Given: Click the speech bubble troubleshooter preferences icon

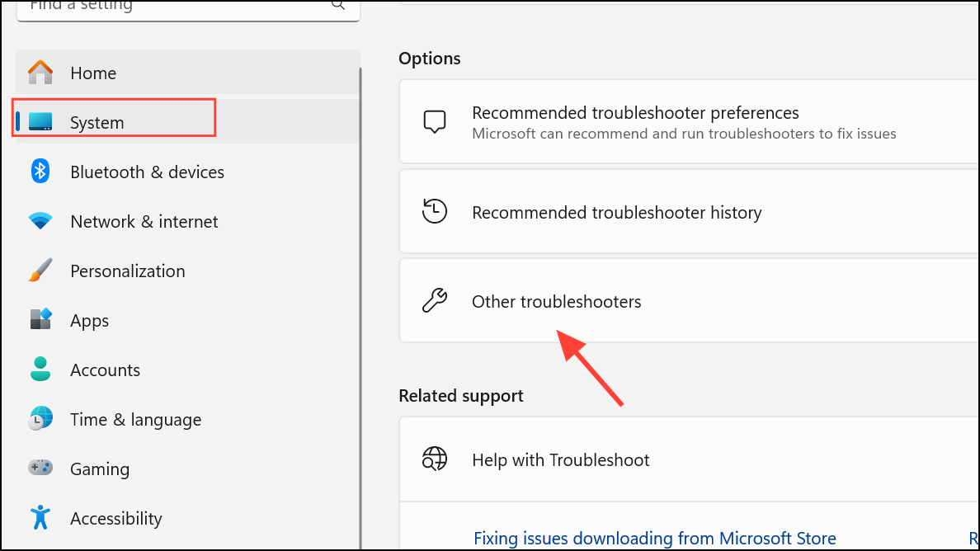Looking at the screenshot, I should [435, 120].
